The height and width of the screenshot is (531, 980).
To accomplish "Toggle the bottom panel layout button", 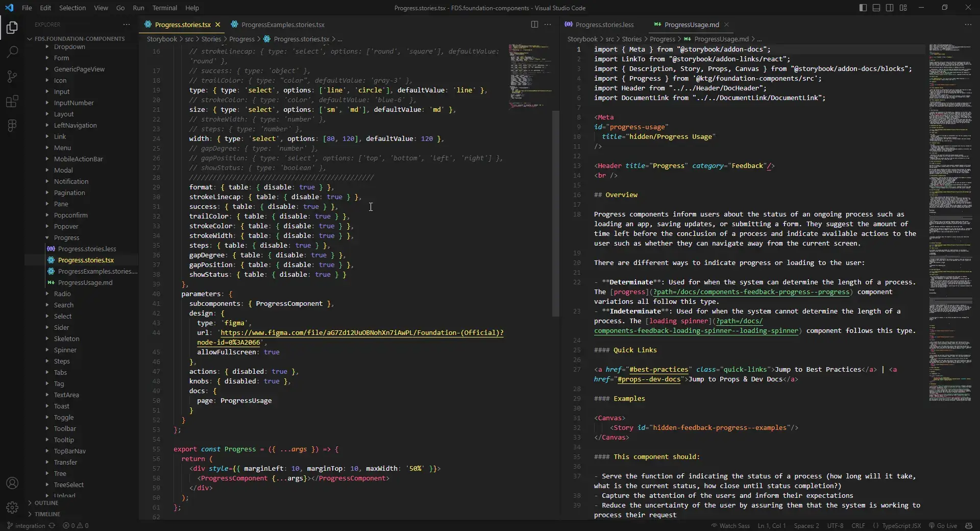I will pyautogui.click(x=876, y=8).
